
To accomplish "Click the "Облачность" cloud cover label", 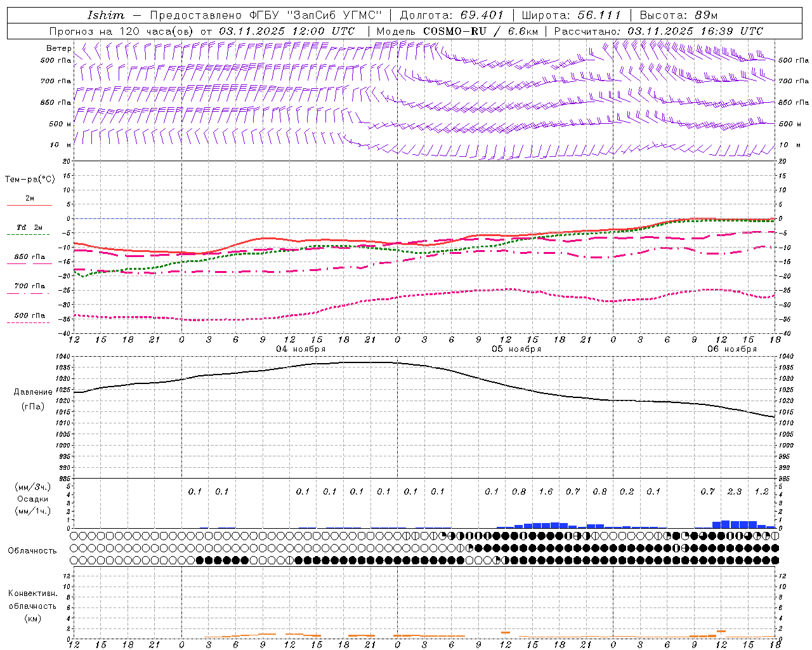I will [x=32, y=551].
